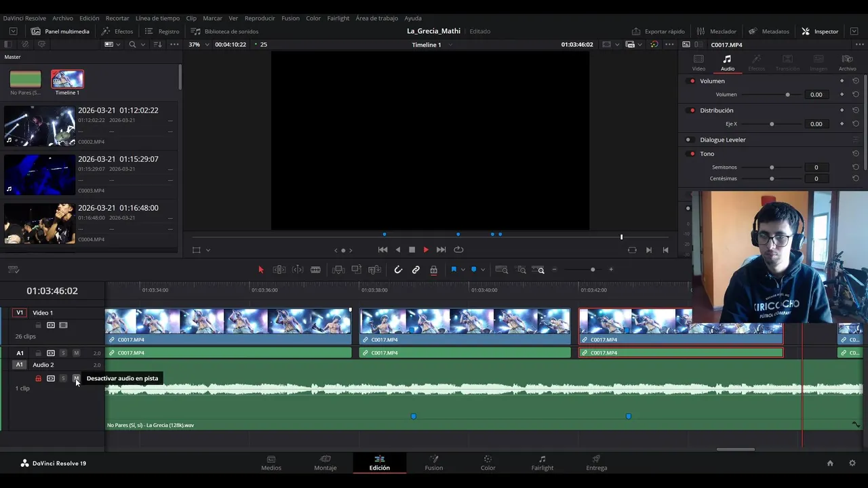Click the full extent zoom icon
This screenshot has height=488, width=868.
click(x=502, y=270)
